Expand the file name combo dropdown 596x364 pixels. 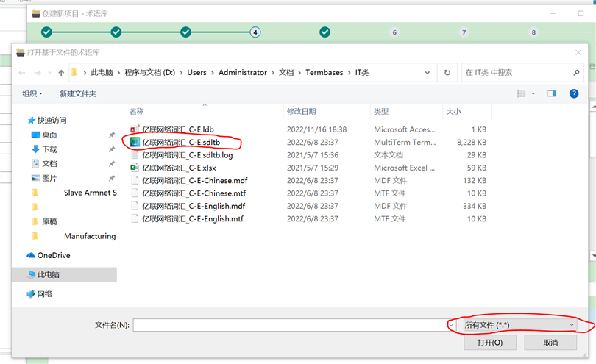(451, 325)
